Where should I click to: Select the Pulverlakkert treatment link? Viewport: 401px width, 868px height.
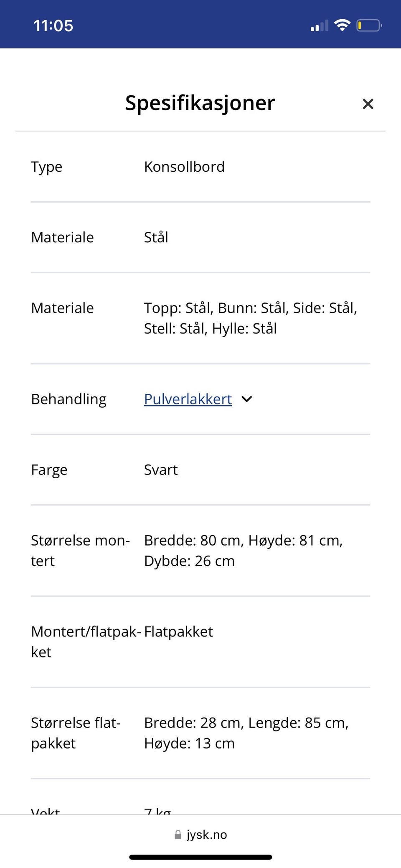coord(188,399)
